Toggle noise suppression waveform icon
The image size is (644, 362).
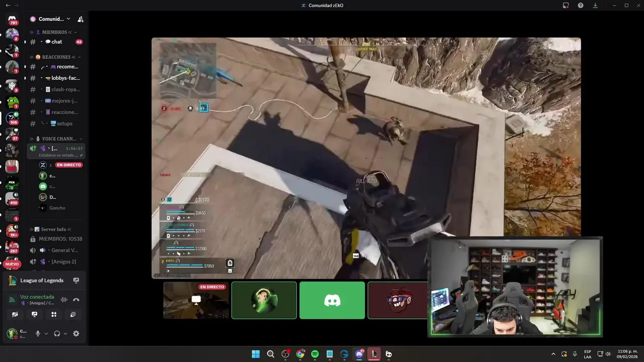tap(64, 300)
